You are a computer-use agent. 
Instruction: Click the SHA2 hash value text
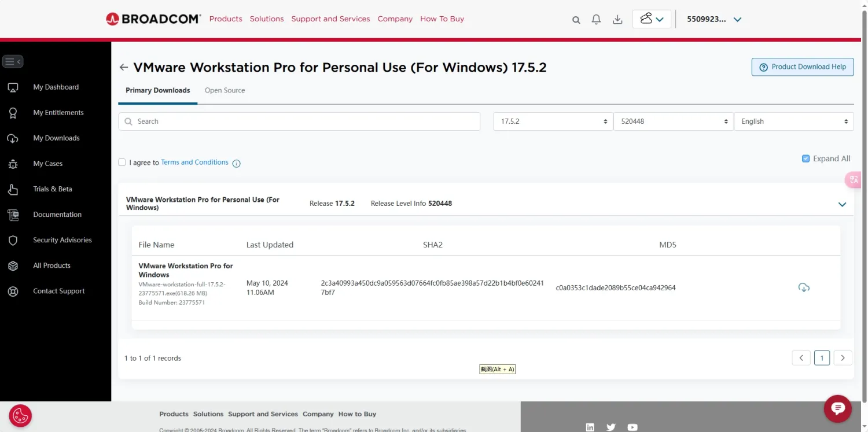[x=432, y=288]
